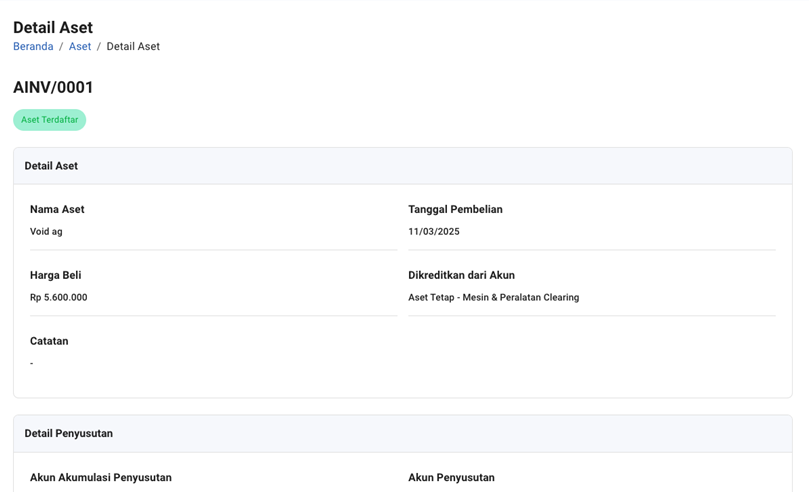Click the current Detail Aset breadcrumb item
809x492 pixels.
click(x=133, y=47)
